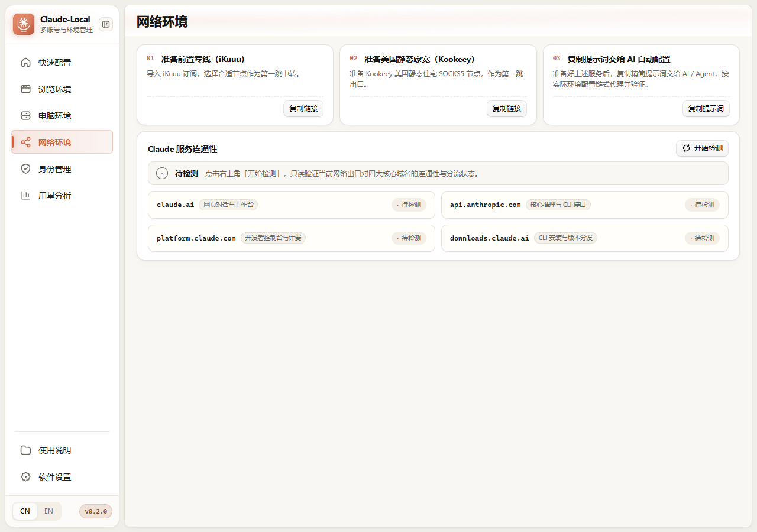
Task: Click the 准备美国静态家宽（Kookeey） step title
Action: (x=420, y=59)
